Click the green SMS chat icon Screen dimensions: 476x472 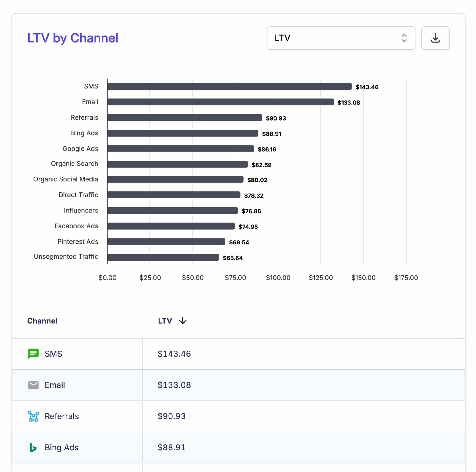[x=33, y=354]
